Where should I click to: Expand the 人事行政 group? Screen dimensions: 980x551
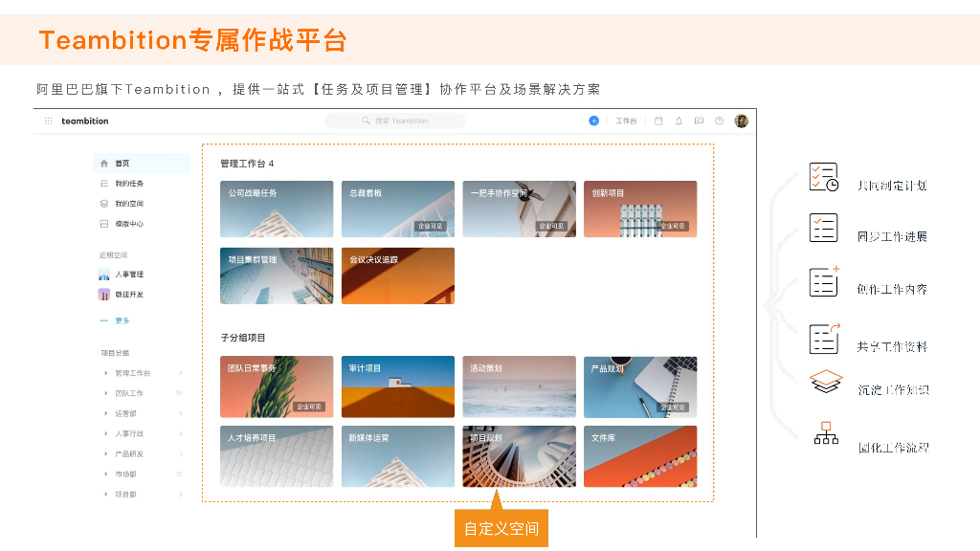105,433
